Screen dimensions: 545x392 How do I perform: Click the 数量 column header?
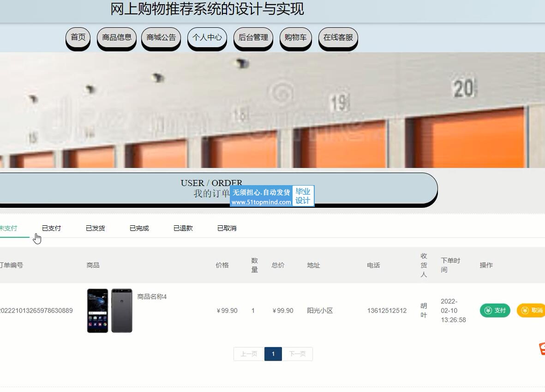(254, 265)
